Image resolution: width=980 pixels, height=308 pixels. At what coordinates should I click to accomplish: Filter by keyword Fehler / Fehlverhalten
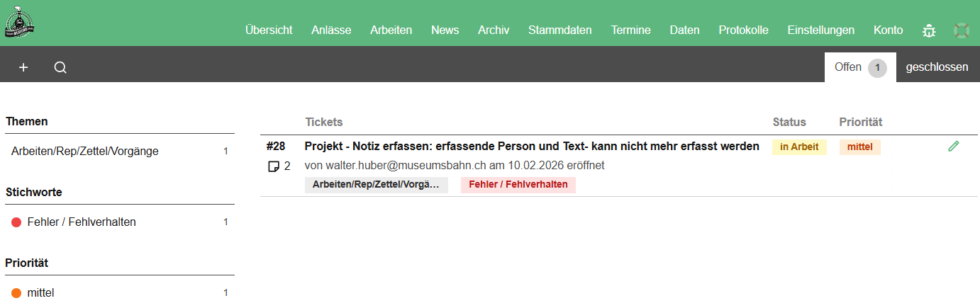(x=81, y=222)
